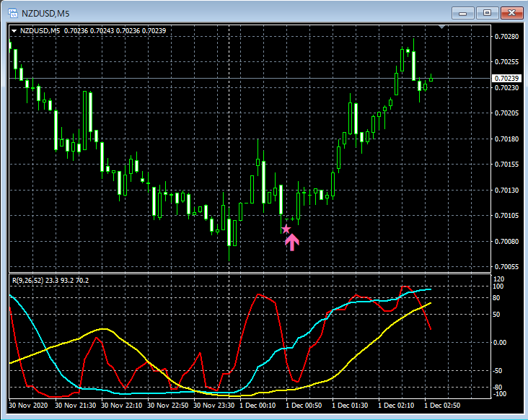Close the NZDUSD,M5 chart window
The image size is (528, 420).
(x=512, y=12)
